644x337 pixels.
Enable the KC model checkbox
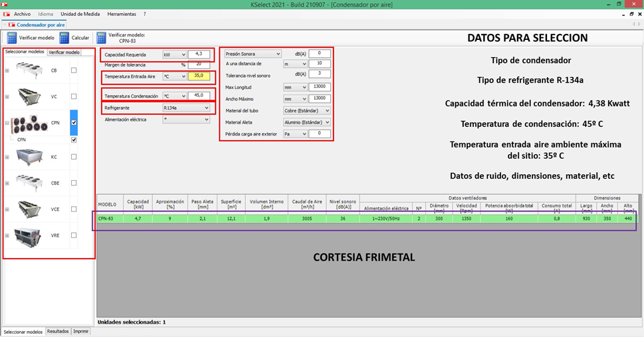click(x=74, y=157)
